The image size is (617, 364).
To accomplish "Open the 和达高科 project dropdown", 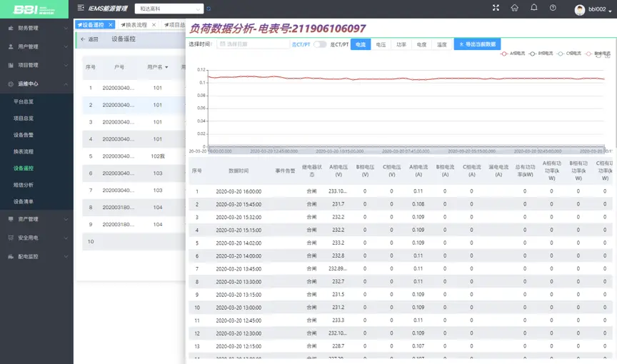I will [x=169, y=9].
